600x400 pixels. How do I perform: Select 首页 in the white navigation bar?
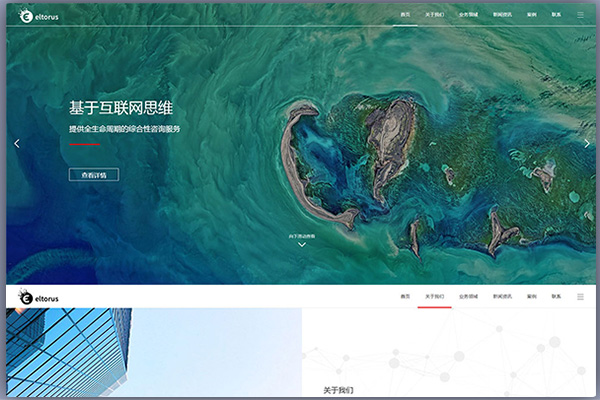(405, 297)
